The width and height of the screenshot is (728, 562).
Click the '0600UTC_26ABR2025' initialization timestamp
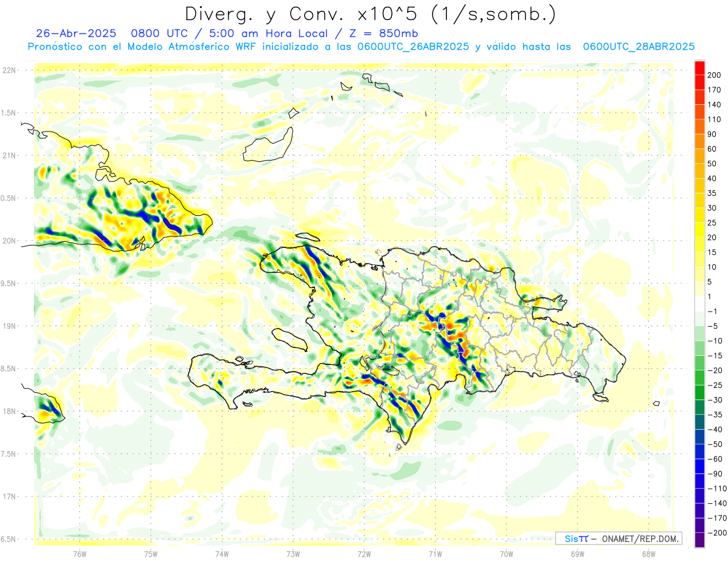coord(413,47)
